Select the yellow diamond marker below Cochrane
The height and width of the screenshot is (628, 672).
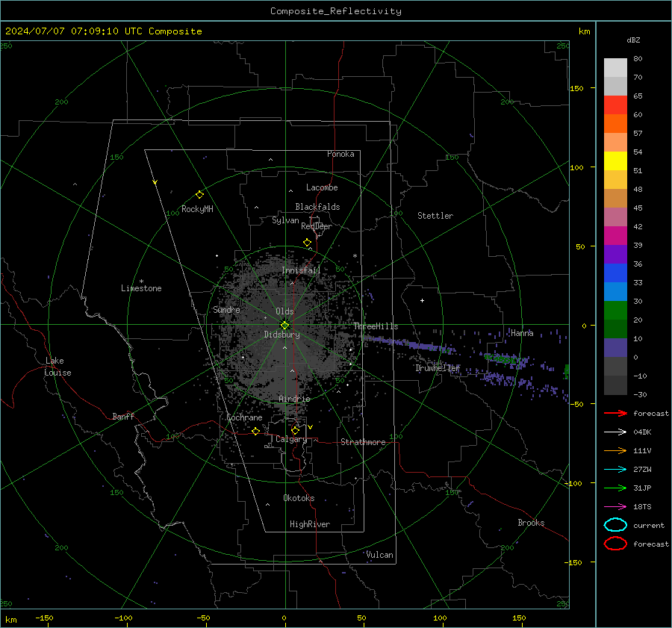(256, 431)
